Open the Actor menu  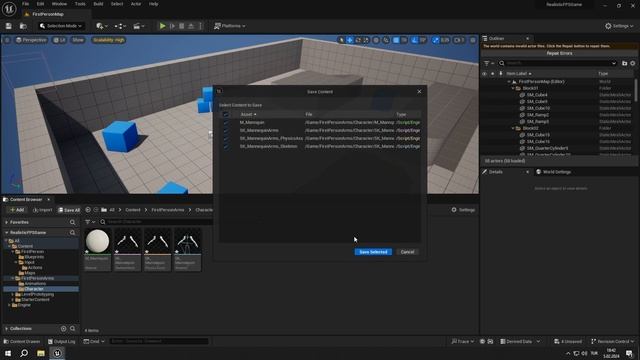pyautogui.click(x=136, y=4)
